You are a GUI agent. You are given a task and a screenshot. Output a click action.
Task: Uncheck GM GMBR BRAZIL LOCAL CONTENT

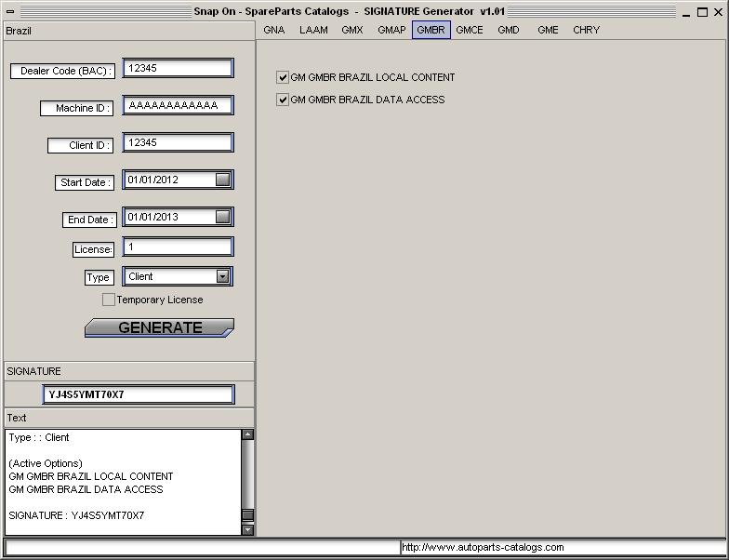click(283, 77)
